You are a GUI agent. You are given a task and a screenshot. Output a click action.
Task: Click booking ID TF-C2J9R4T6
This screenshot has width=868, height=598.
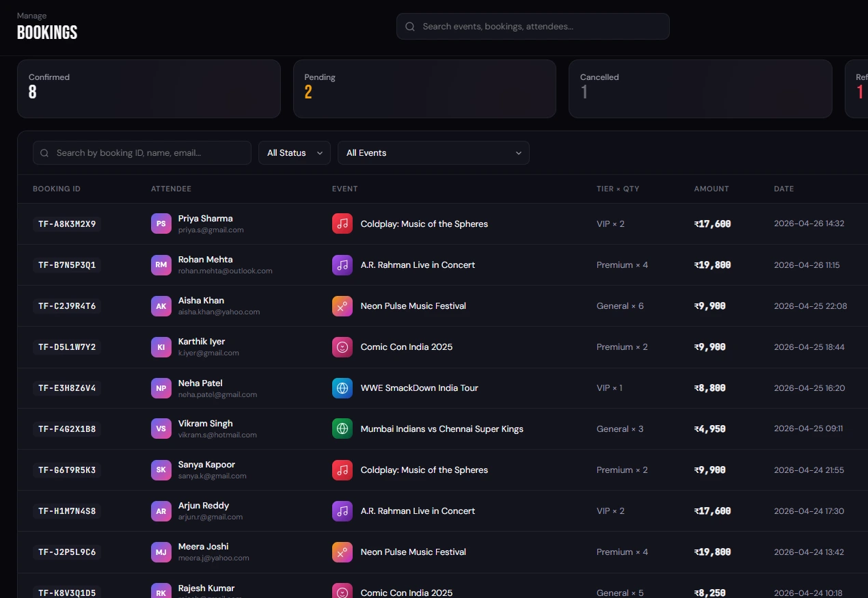pyautogui.click(x=67, y=305)
